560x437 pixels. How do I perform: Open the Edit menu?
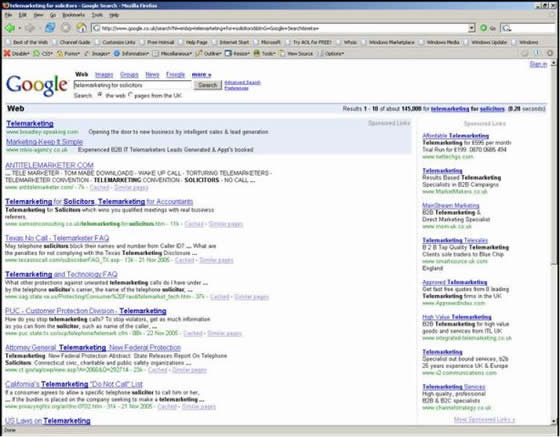(22, 15)
